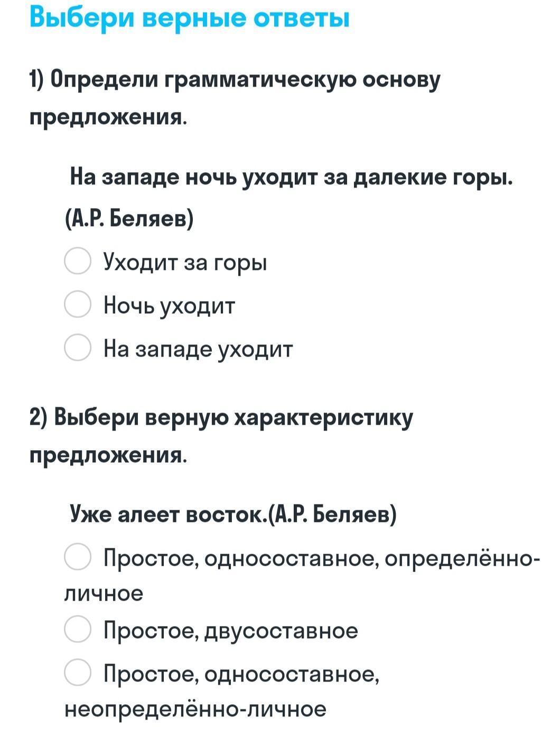Click the word 'неопределённо-личное' in last option
The height and width of the screenshot is (746, 560).
195,708
